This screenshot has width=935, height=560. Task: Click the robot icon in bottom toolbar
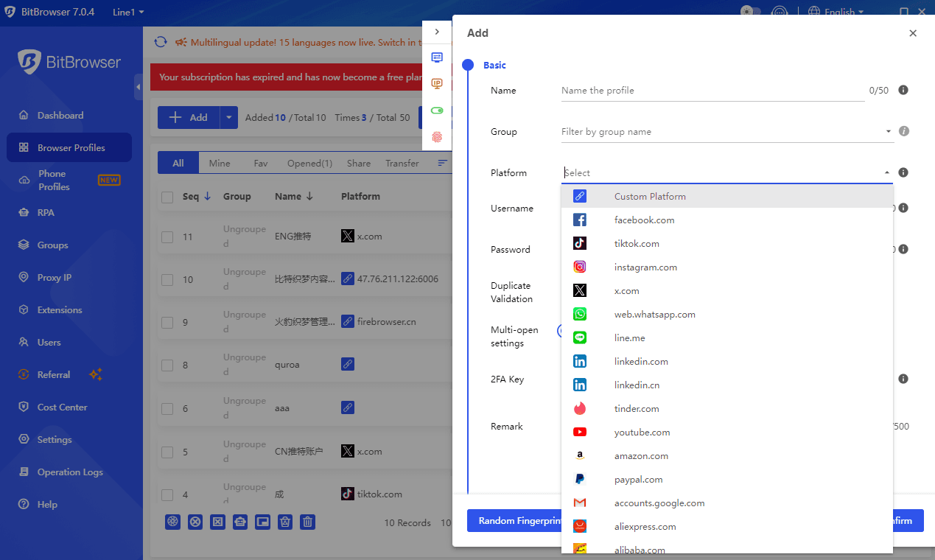pyautogui.click(x=240, y=522)
